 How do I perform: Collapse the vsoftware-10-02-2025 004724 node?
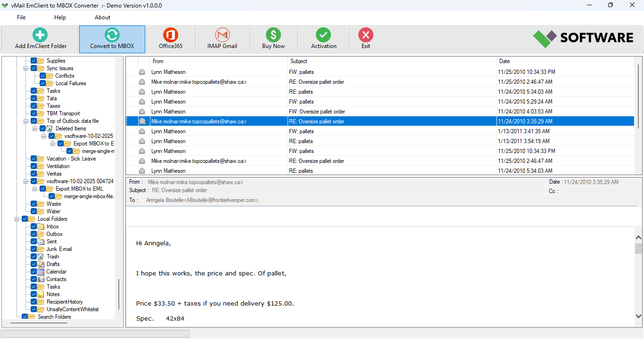[x=26, y=181]
